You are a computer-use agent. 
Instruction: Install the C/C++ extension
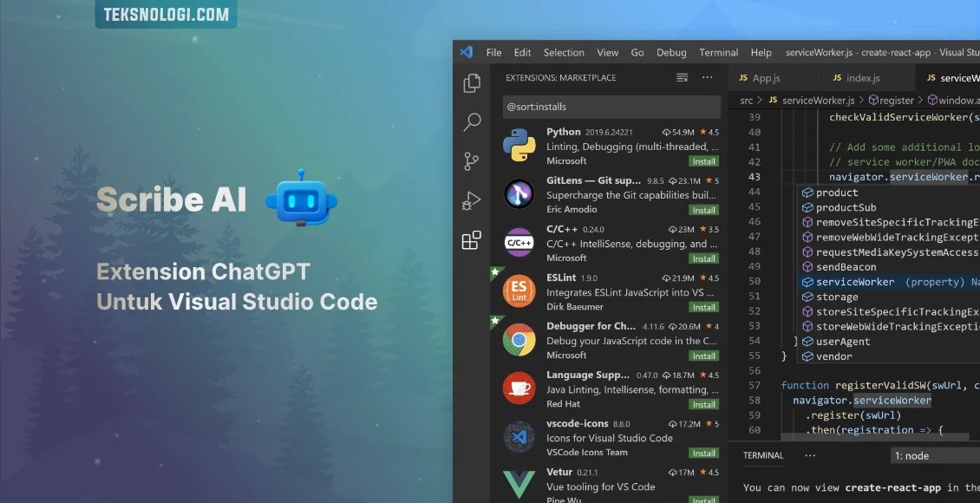pos(703,258)
